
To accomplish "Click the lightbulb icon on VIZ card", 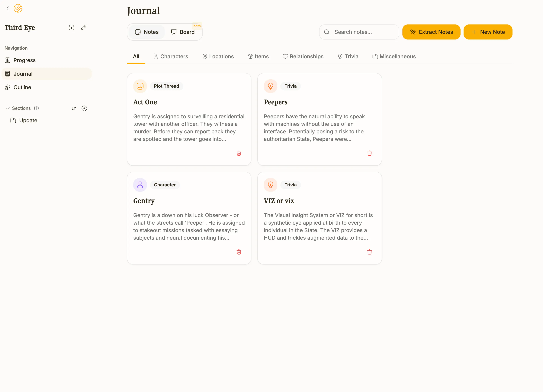I will tap(271, 185).
